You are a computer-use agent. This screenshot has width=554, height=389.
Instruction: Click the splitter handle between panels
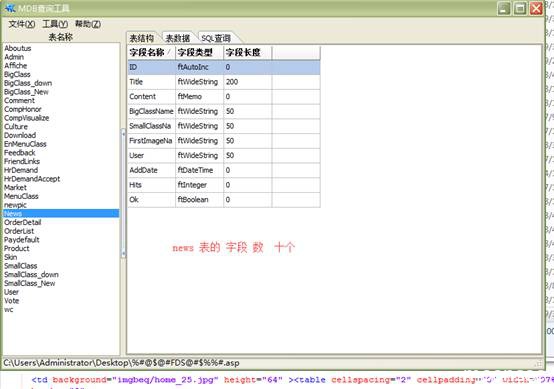pos(123,193)
